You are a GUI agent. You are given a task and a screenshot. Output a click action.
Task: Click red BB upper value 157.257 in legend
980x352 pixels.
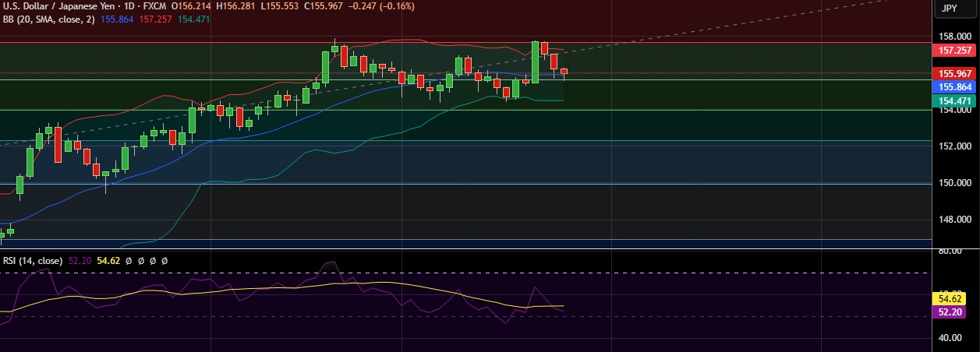coord(157,19)
